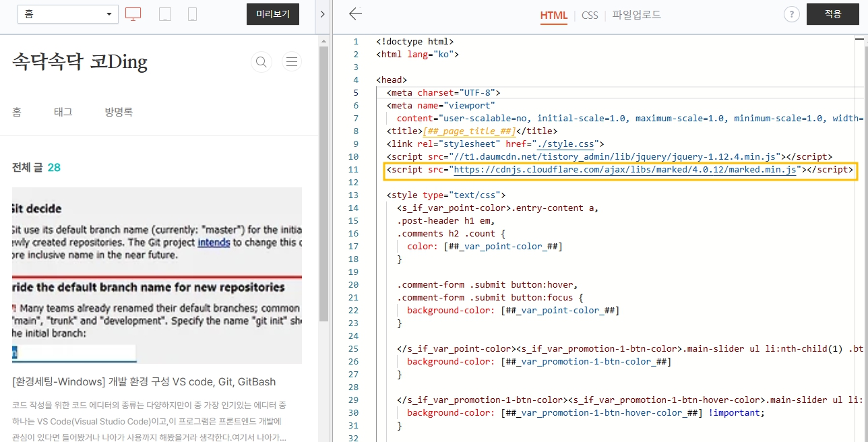868x442 pixels.
Task: Click the html lang="ko" line
Action: pyautogui.click(x=417, y=55)
